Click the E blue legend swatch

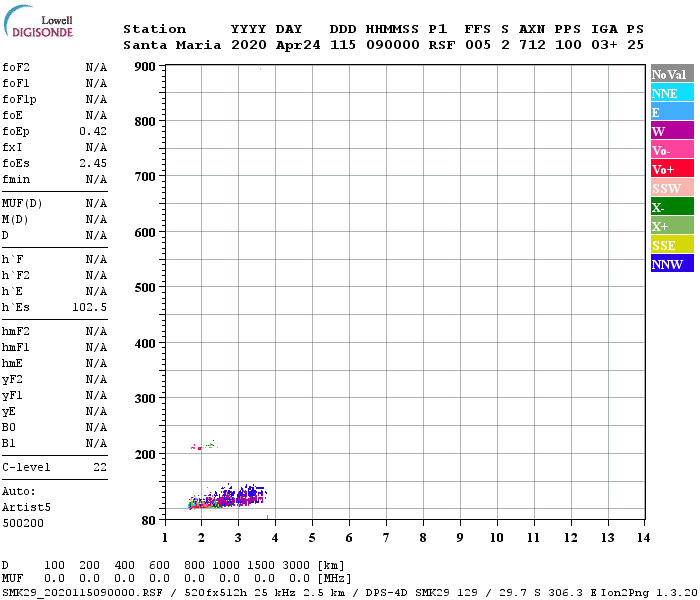[672, 112]
